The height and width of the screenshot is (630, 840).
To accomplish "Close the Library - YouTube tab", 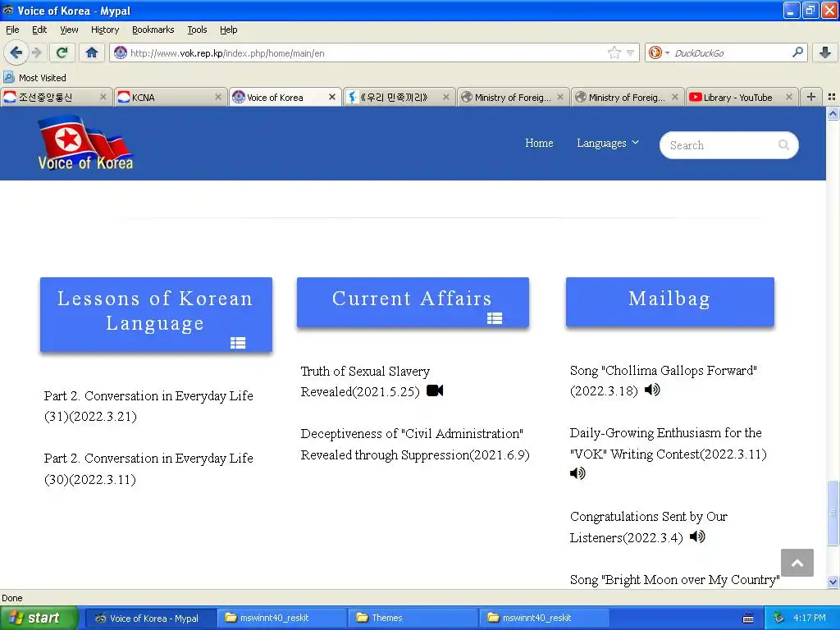I will (788, 97).
